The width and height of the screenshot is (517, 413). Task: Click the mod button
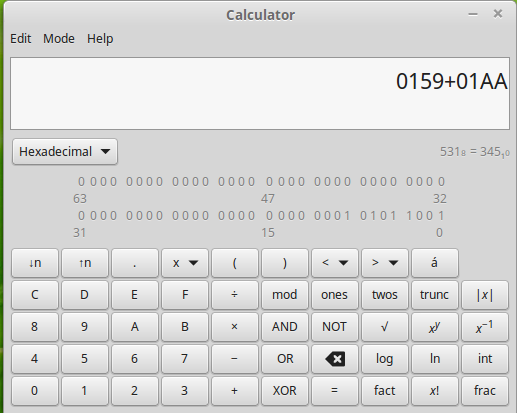pyautogui.click(x=285, y=295)
